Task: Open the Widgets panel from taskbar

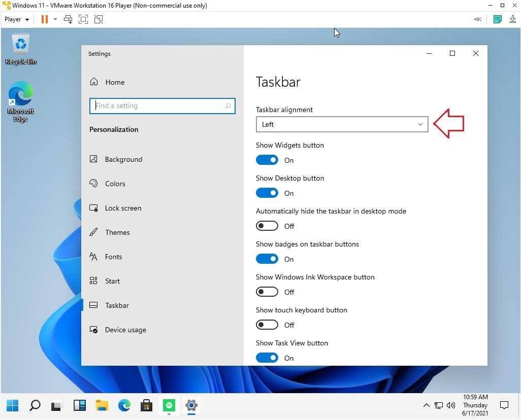Action: tap(80, 405)
